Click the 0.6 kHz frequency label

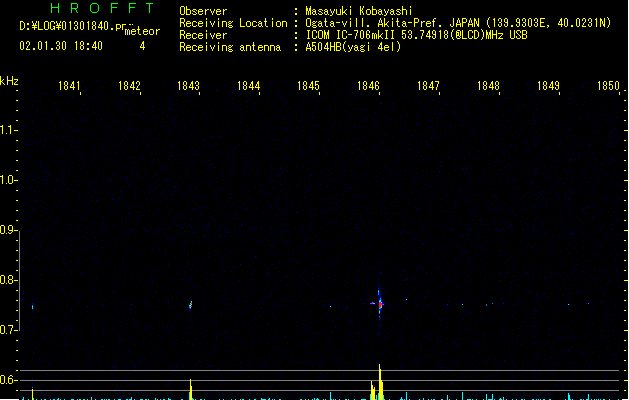7,380
